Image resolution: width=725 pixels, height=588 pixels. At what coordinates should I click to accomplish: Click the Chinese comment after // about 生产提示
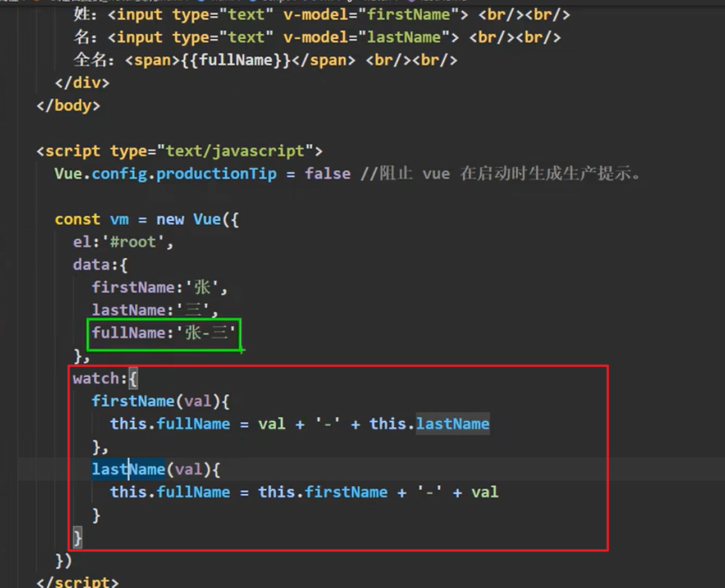tap(500, 174)
